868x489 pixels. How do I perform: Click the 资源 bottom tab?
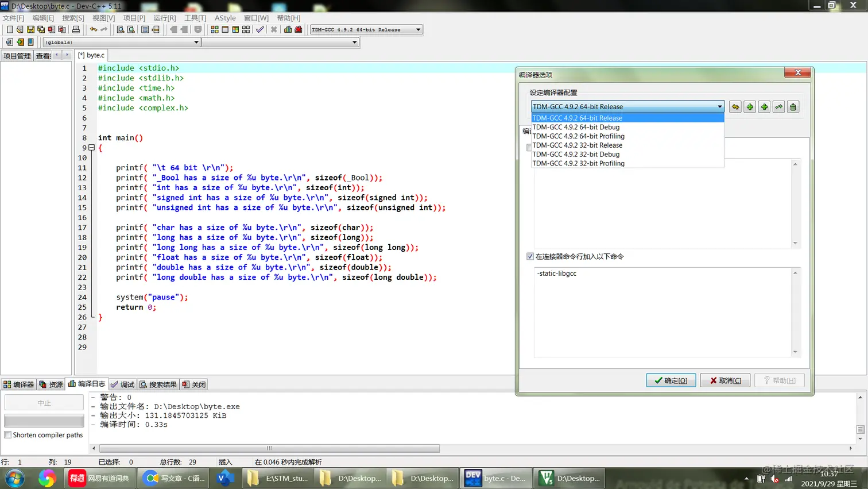pyautogui.click(x=51, y=384)
